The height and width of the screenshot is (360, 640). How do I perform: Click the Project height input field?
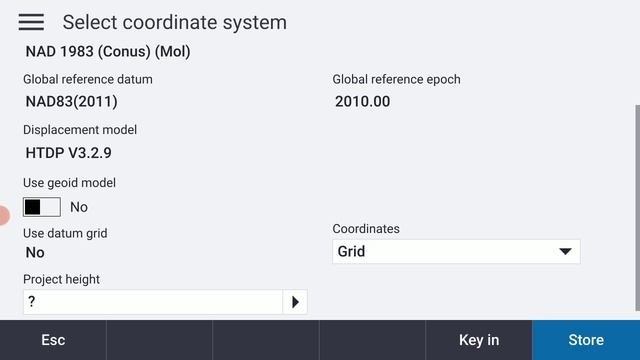click(x=153, y=302)
